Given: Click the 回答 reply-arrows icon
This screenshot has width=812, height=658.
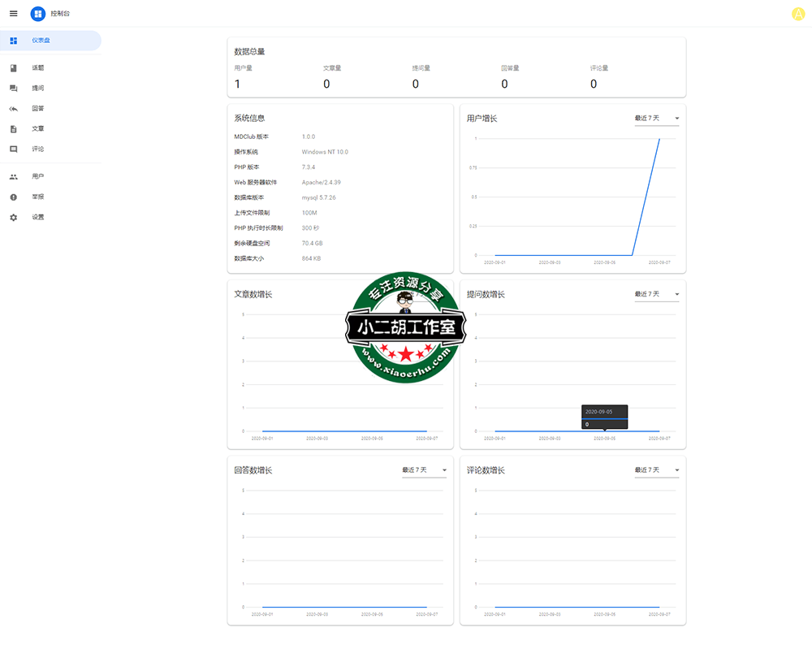Looking at the screenshot, I should (x=13, y=109).
